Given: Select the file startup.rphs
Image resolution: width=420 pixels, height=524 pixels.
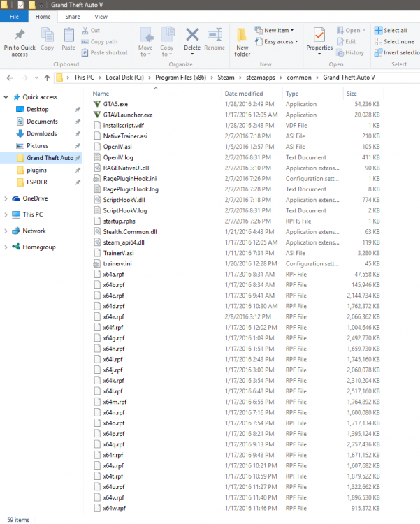Looking at the screenshot, I should tap(119, 221).
